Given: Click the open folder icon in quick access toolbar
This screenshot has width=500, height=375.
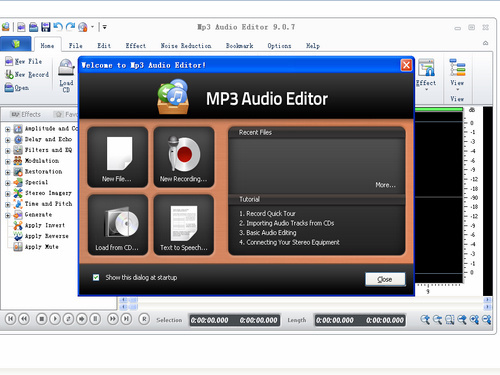Looking at the screenshot, I should (x=33, y=27).
